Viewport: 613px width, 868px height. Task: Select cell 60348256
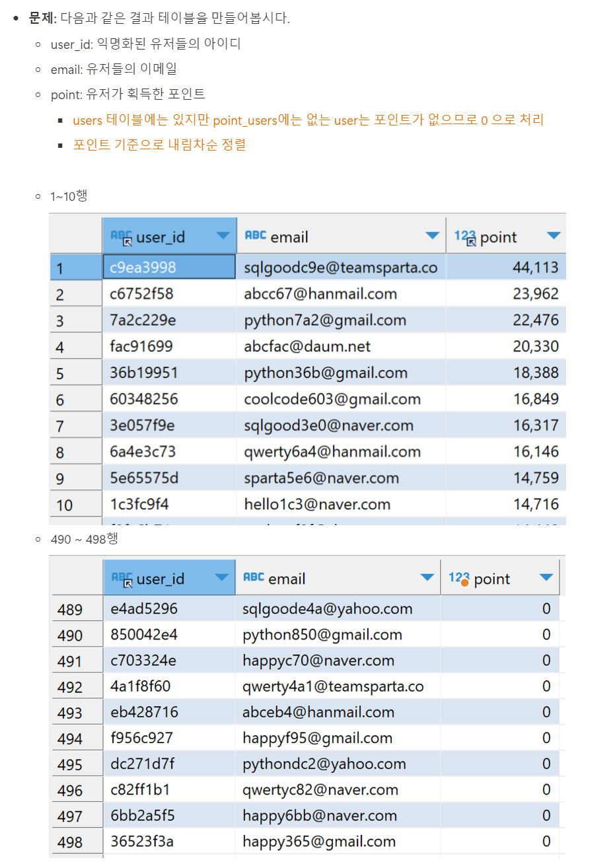tap(169, 399)
